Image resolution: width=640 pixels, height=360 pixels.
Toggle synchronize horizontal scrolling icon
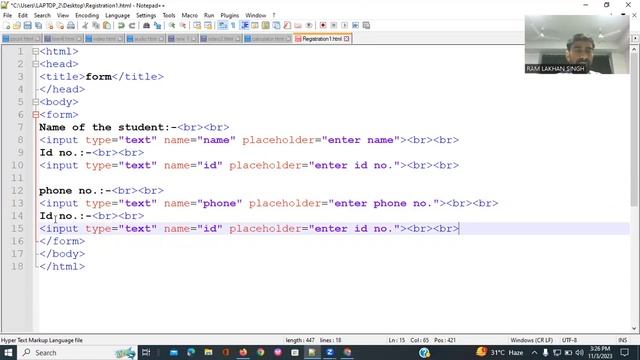click(x=208, y=25)
